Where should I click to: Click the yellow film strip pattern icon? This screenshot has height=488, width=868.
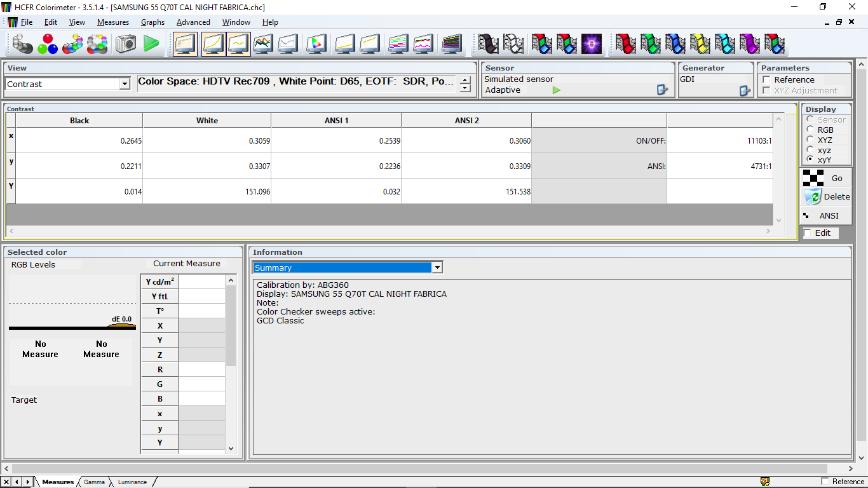pyautogui.click(x=700, y=44)
